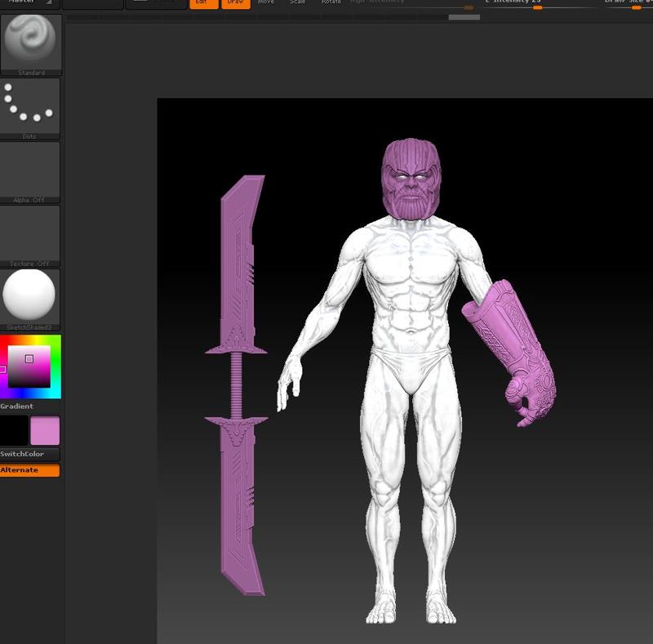The image size is (653, 644).
Task: Toggle the Draw mode button
Action: tap(235, 3)
